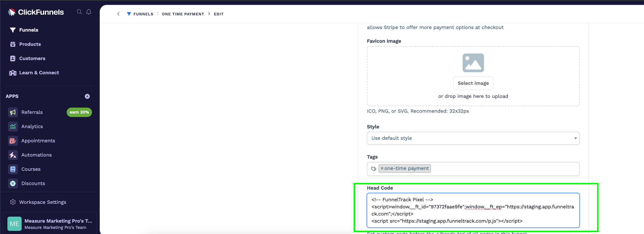This screenshot has width=644, height=234.
Task: Click the Customers contact icon
Action: coord(13,58)
